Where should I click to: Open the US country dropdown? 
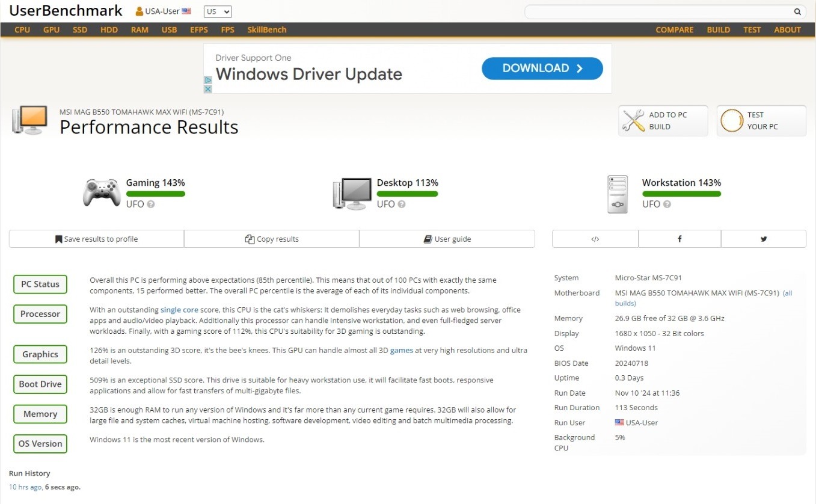tap(218, 11)
